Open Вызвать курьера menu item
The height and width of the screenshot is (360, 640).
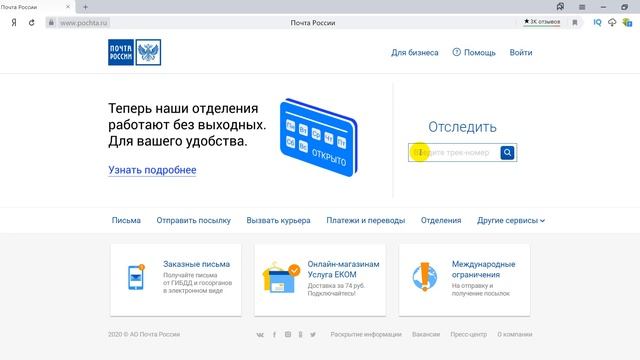coord(278,220)
